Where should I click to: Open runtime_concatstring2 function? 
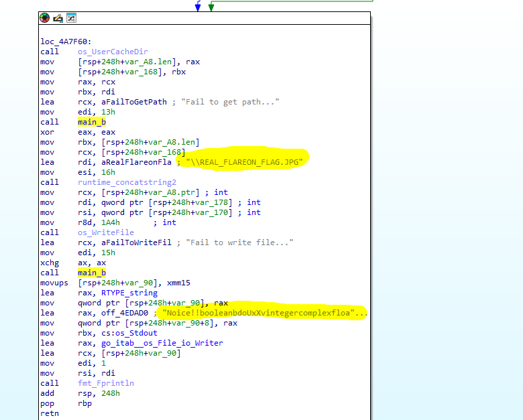[127, 182]
